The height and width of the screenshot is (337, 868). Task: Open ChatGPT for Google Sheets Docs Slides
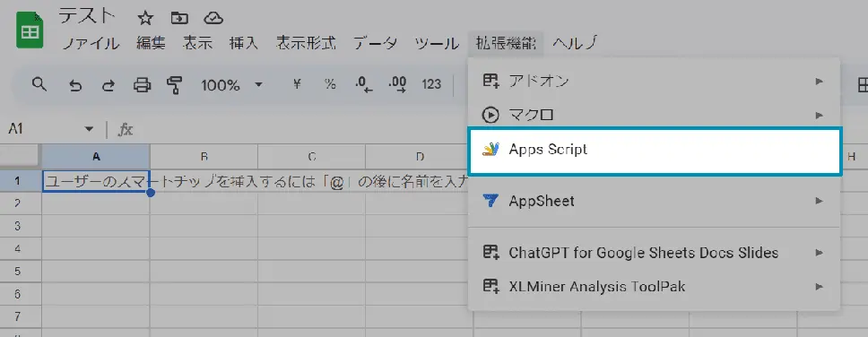pos(655,253)
